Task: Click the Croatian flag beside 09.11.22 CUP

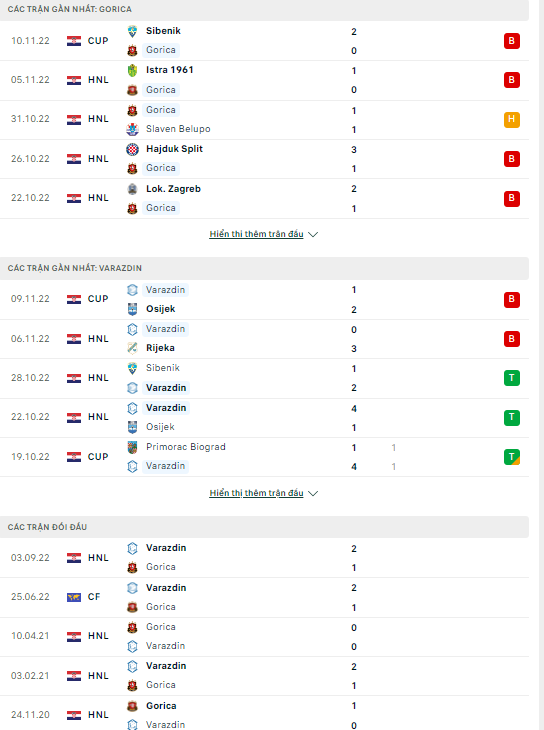Action: tap(74, 299)
